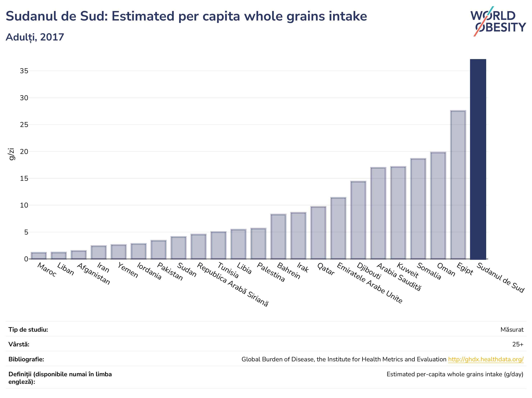The height and width of the screenshot is (398, 532).
Task: Click the Tip de studiu row
Action: 266,329
